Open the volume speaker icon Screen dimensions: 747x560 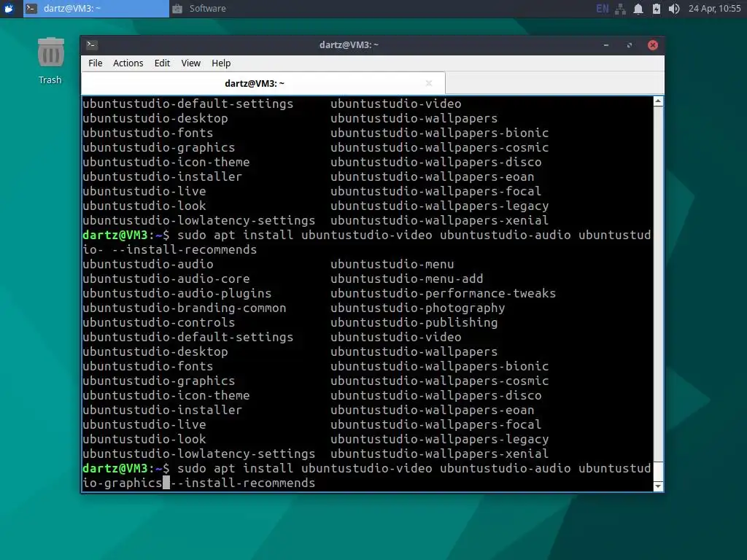coord(673,9)
